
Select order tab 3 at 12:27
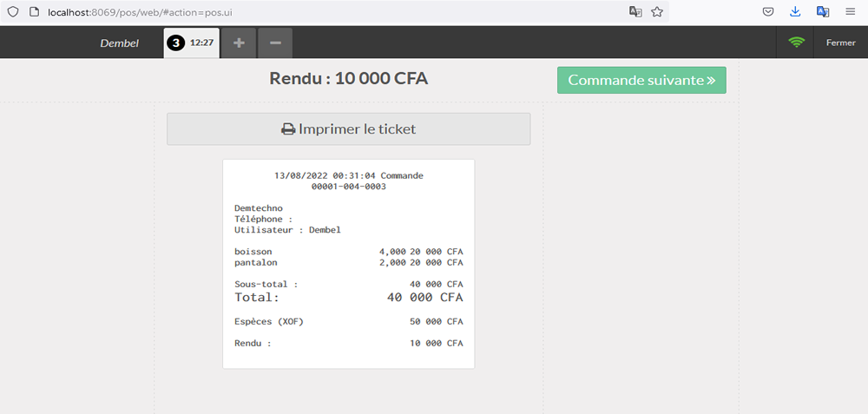point(191,43)
